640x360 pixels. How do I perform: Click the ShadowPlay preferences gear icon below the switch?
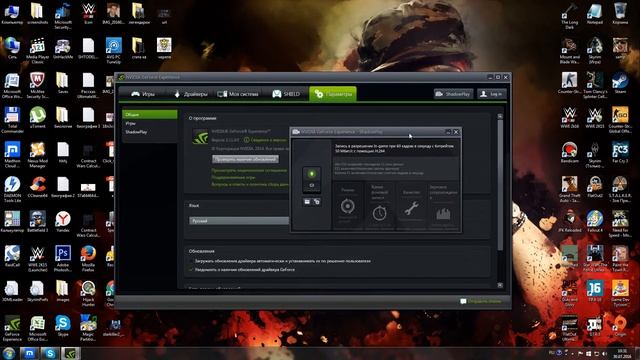click(317, 202)
